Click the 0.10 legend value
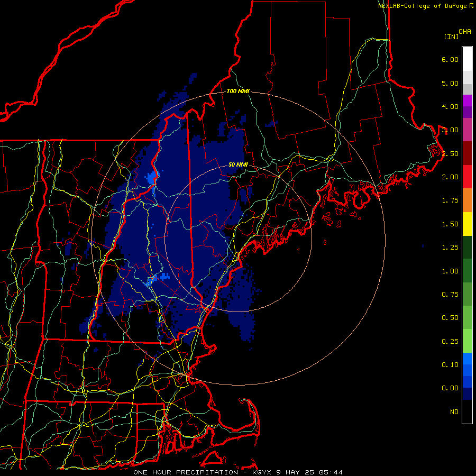 point(450,365)
